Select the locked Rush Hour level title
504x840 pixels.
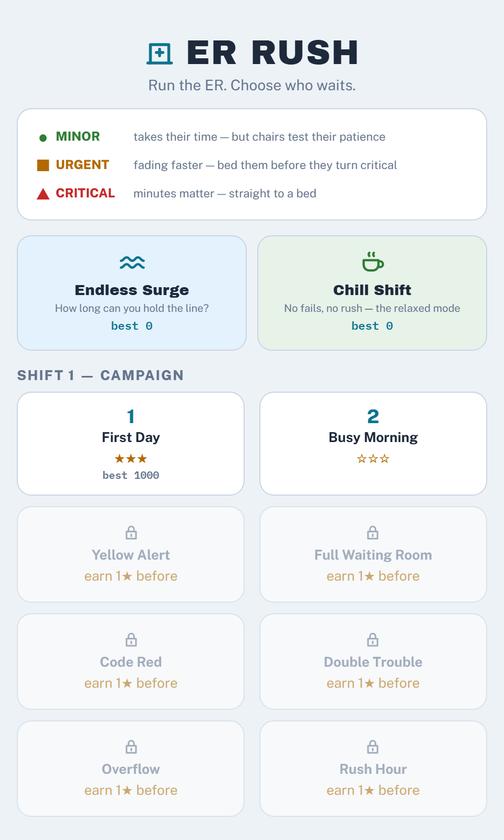point(373,769)
